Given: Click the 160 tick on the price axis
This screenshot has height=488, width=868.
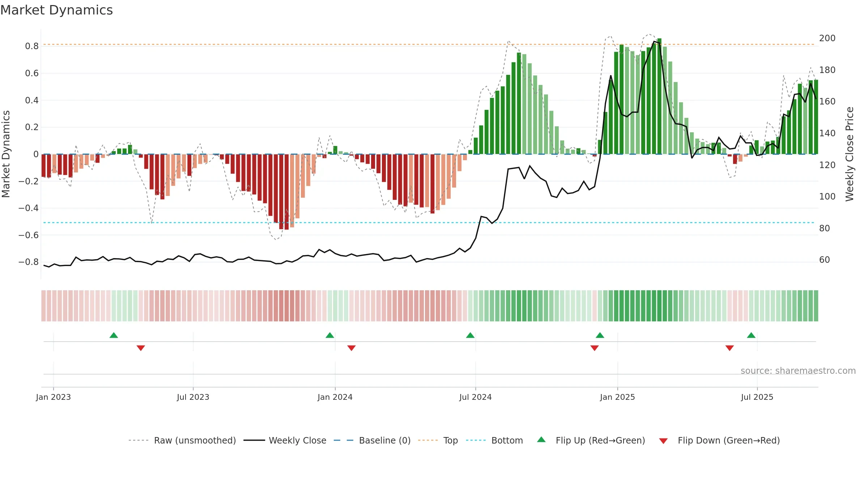Looking at the screenshot, I should (827, 102).
